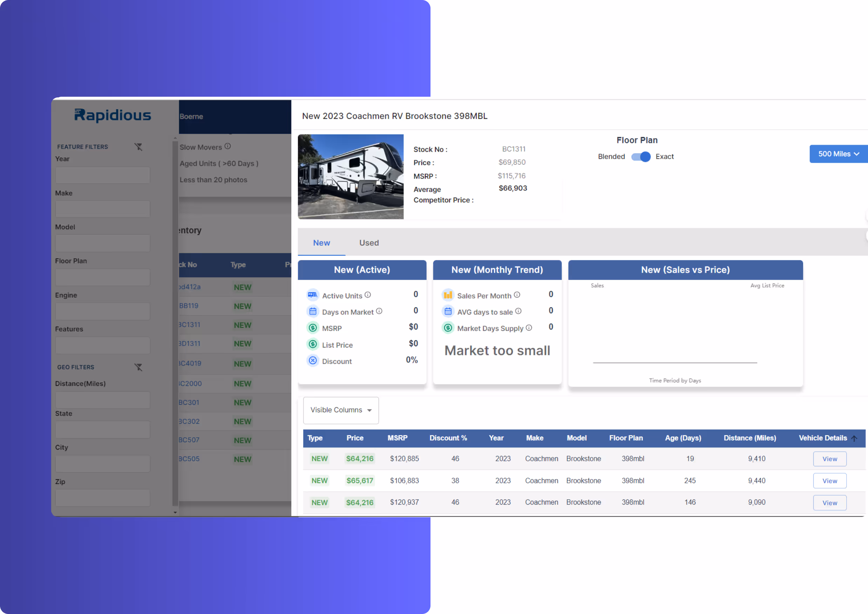Image resolution: width=868 pixels, height=614 pixels.
Task: Show the Days on Market info icon
Action: [x=379, y=311]
